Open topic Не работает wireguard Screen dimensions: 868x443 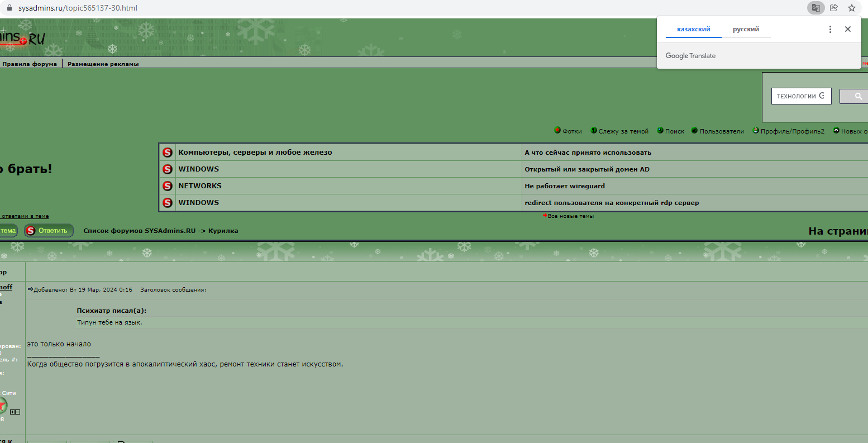pos(565,186)
